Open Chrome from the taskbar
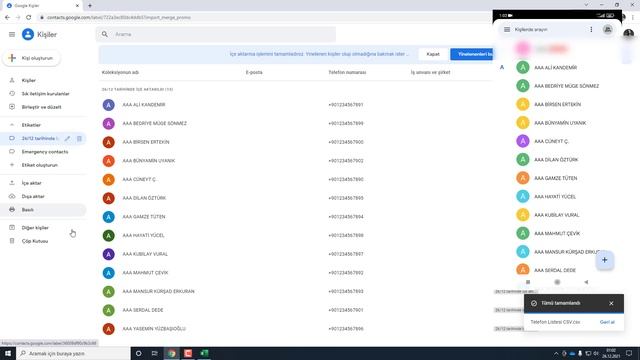Image resolution: width=640 pixels, height=360 pixels. tap(172, 353)
